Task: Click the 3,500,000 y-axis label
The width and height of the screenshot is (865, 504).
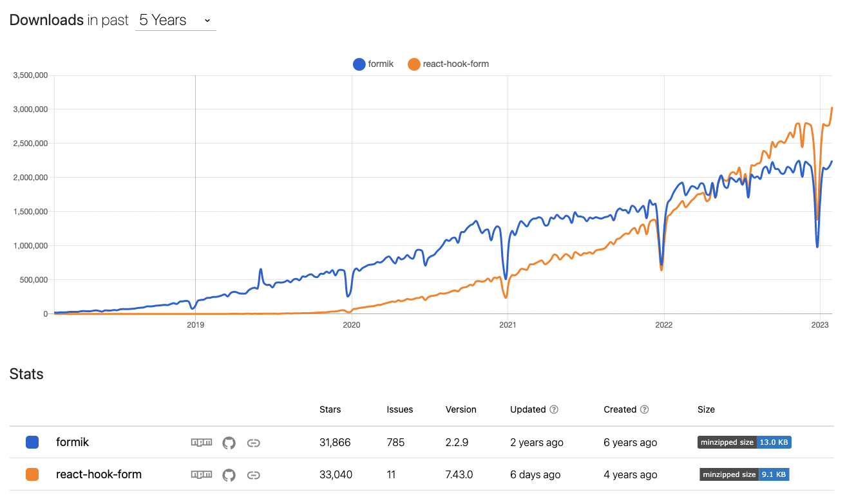Action: pos(30,75)
